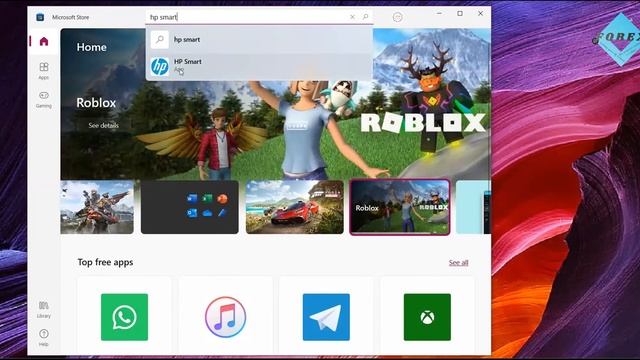Select the Microsoft 365 apps carousel thumbnail
The width and height of the screenshot is (640, 360).
[190, 207]
